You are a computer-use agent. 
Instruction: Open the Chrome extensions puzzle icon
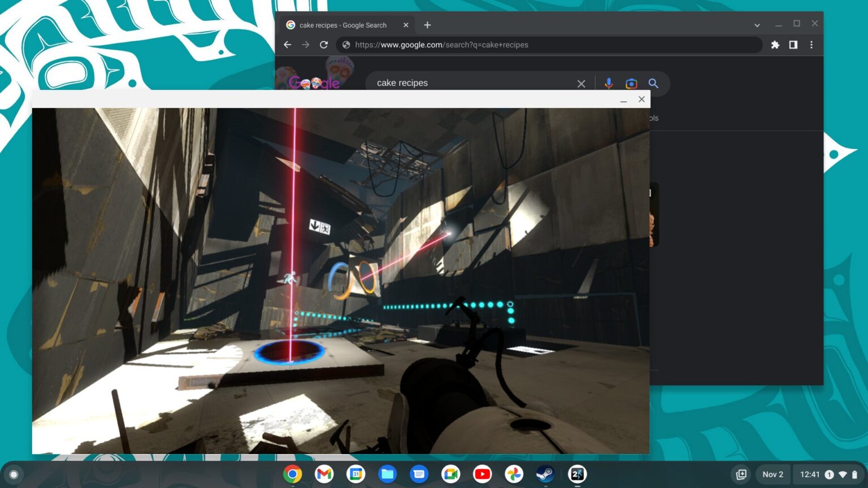point(775,45)
